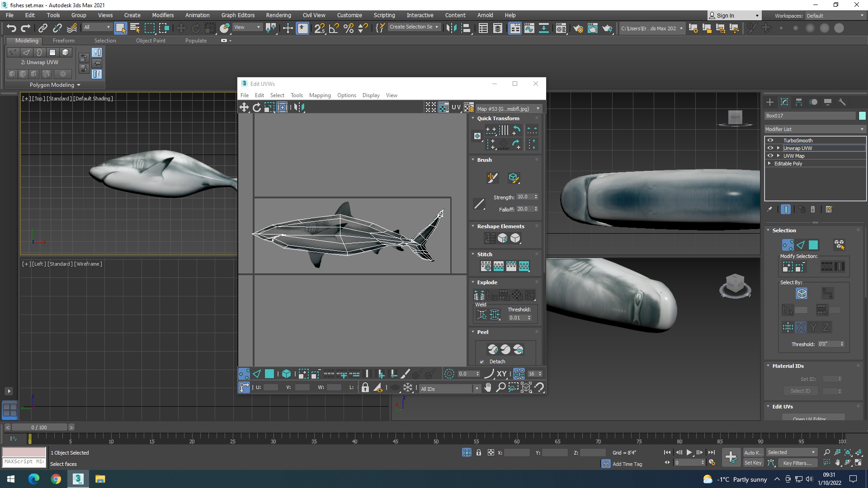Viewport: 868px width, 488px height.
Task: Toggle the Detach checkbox in Peel
Action: pyautogui.click(x=482, y=361)
